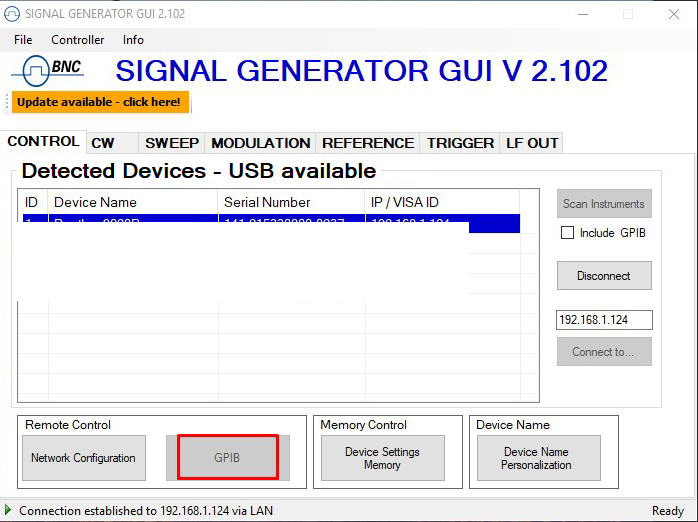
Task: Switch to the CONTROL tab
Action: pos(43,142)
